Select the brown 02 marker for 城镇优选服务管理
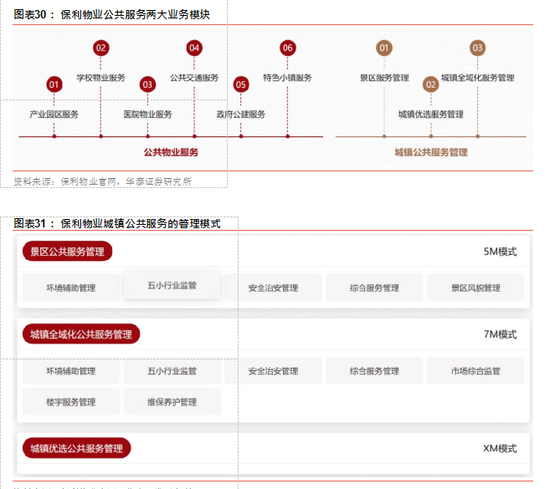Viewport: 550px width, 489px height. pyautogui.click(x=431, y=85)
